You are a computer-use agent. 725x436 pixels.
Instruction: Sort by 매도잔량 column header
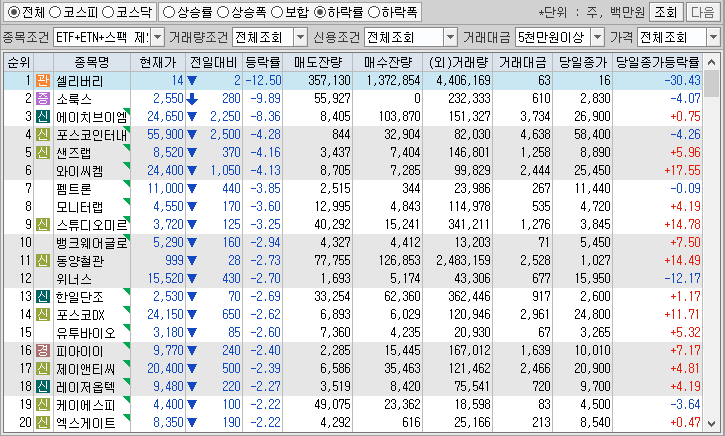pyautogui.click(x=318, y=62)
